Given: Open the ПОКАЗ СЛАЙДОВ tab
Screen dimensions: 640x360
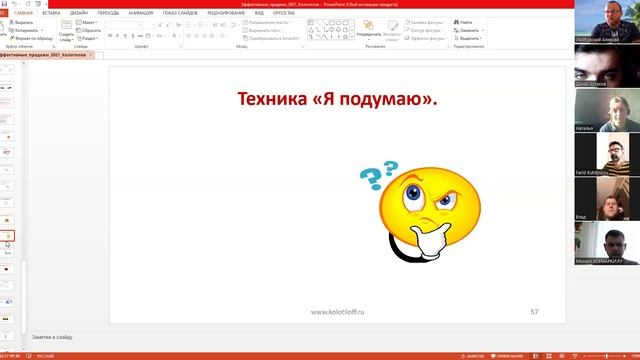Looking at the screenshot, I should tap(180, 13).
